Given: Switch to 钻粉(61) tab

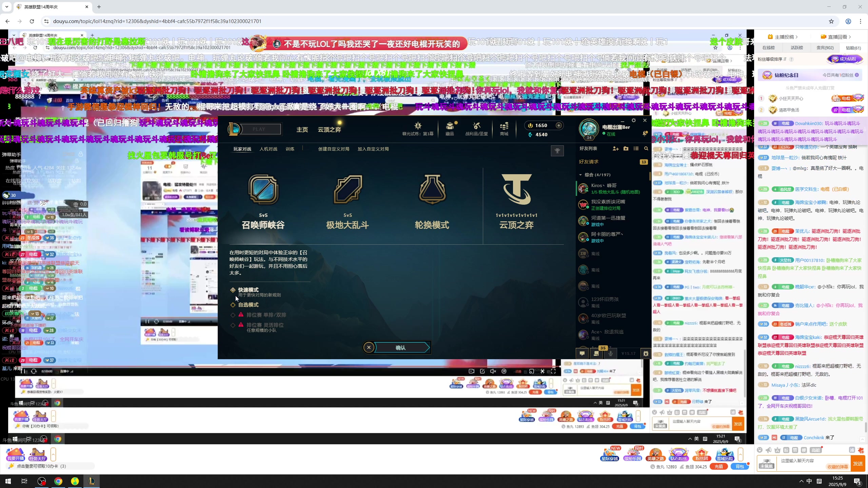Looking at the screenshot, I should [x=853, y=48].
